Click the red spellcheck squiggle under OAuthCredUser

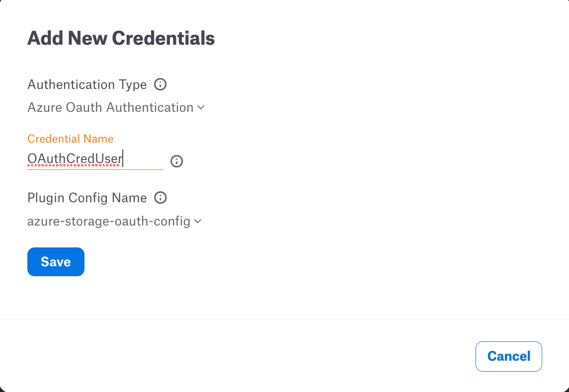[74, 165]
